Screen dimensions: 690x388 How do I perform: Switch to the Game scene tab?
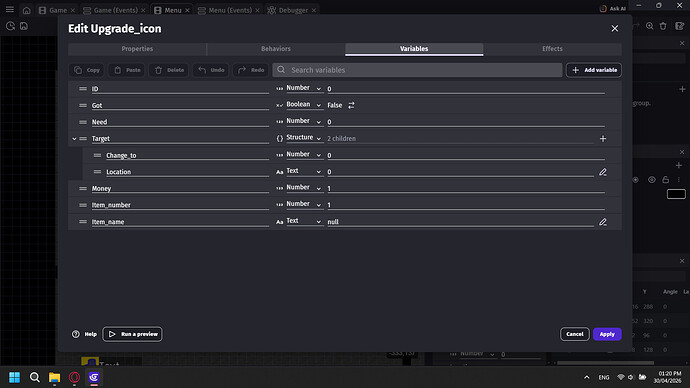click(57, 10)
